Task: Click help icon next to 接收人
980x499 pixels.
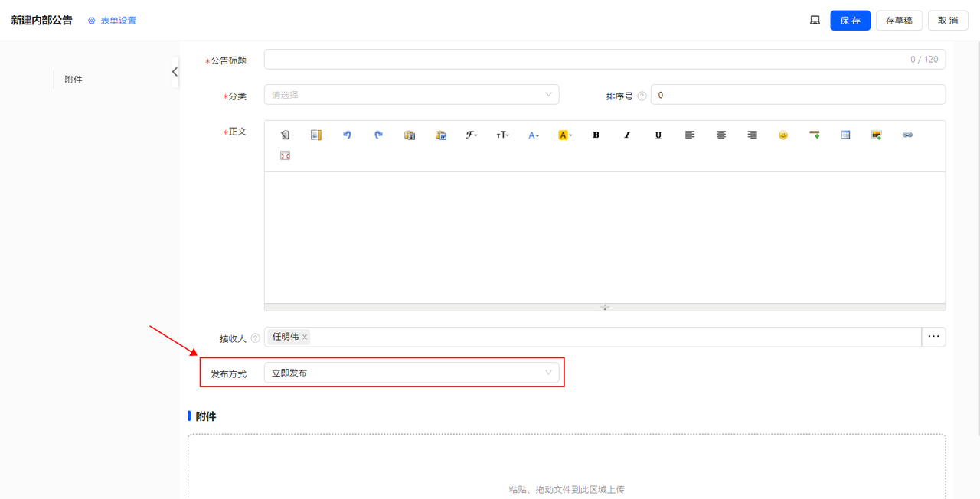Action: point(255,338)
